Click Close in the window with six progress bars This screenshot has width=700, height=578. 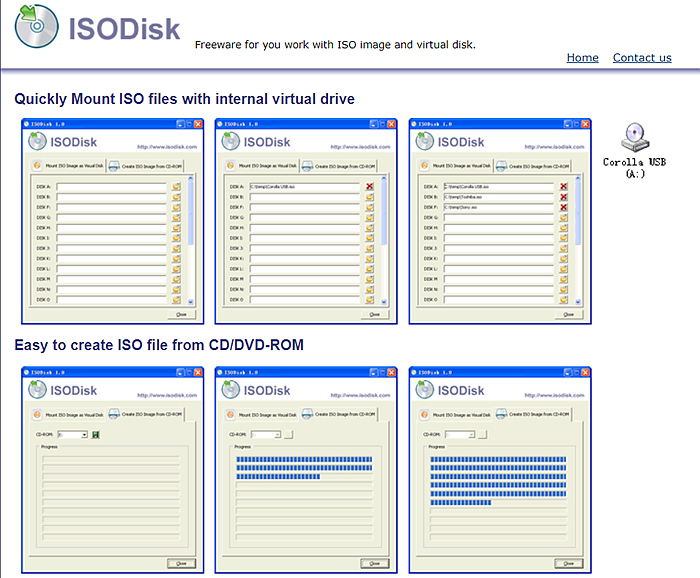pyautogui.click(x=568, y=563)
